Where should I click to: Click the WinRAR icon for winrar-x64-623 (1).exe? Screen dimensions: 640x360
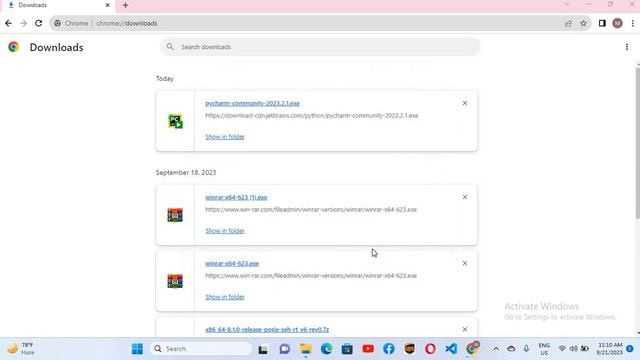175,215
